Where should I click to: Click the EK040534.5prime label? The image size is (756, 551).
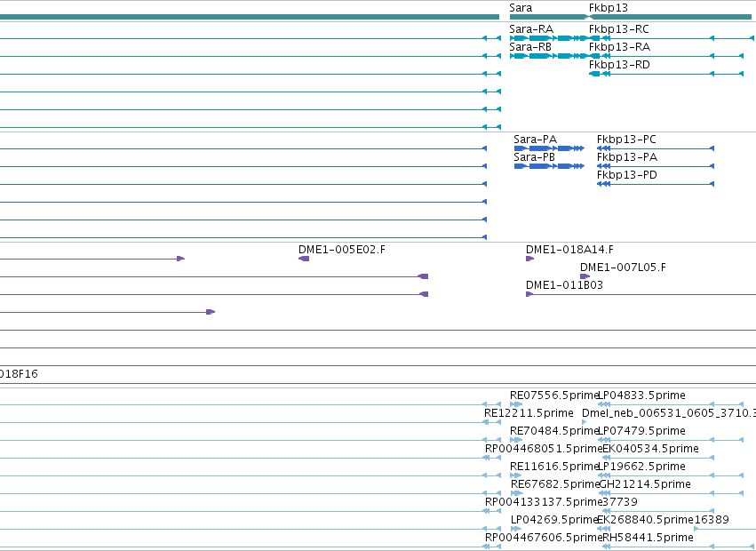tap(650, 449)
